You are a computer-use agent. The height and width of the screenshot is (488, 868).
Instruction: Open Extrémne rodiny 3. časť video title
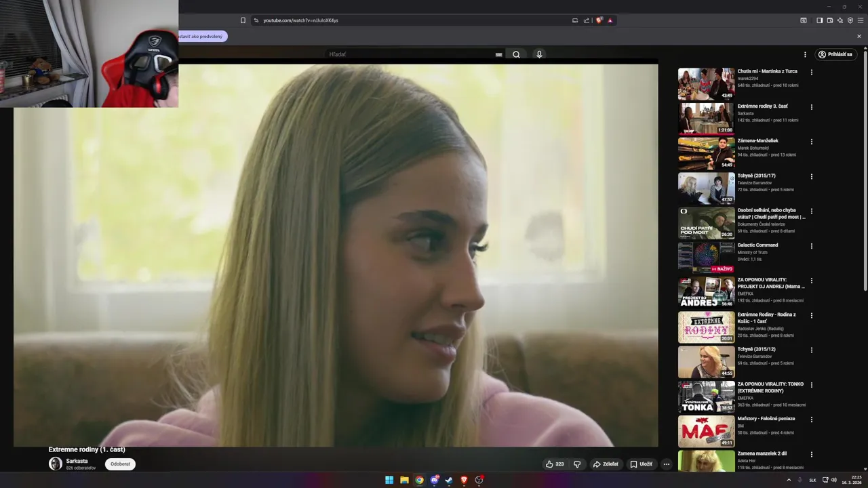[x=762, y=106]
